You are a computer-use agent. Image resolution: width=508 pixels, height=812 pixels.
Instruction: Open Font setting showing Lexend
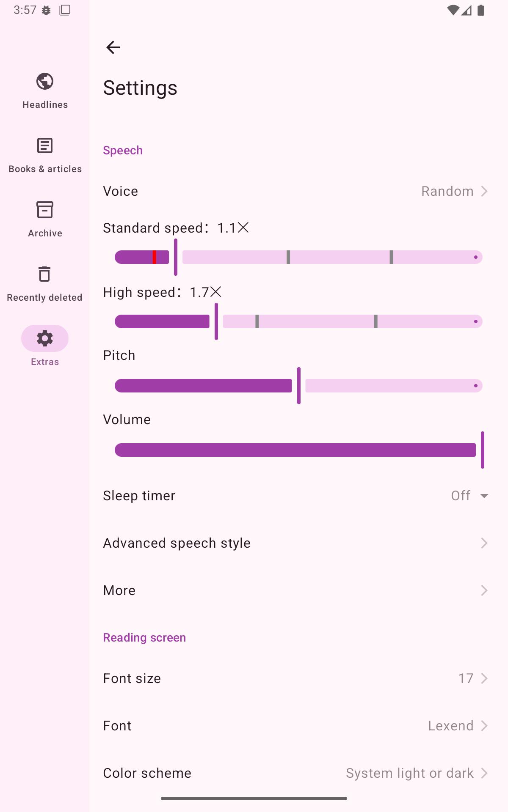[x=295, y=726]
